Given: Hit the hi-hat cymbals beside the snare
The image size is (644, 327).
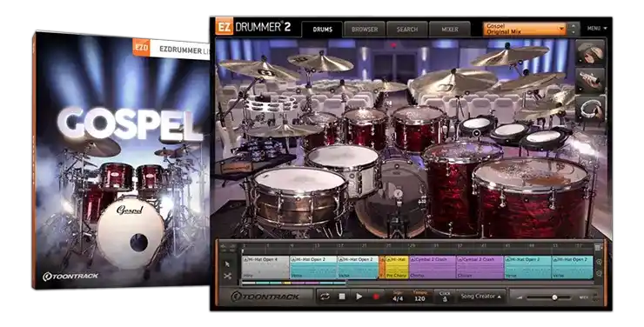Looking at the screenshot, I should [285, 130].
